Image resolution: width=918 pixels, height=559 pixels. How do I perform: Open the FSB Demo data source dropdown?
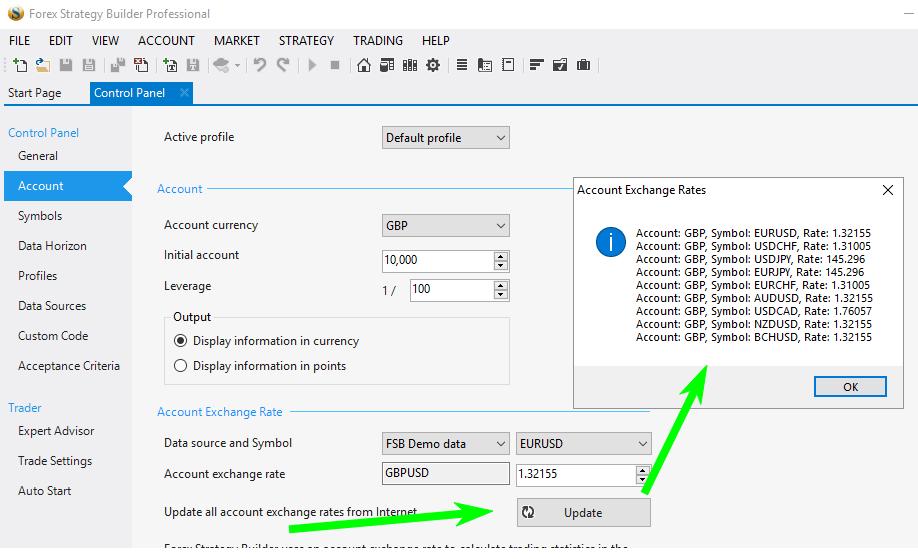tap(446, 444)
